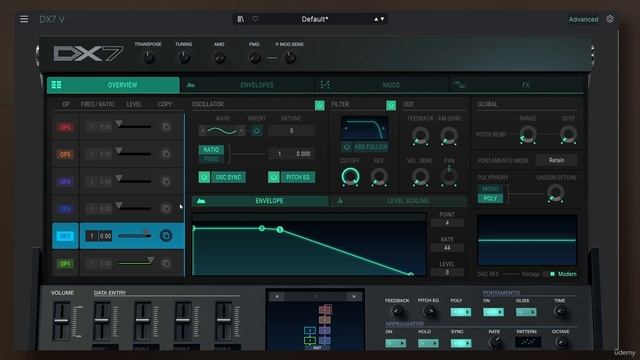Select RATIO frequency mode
Screen dimensions: 640x360
pyautogui.click(x=211, y=150)
